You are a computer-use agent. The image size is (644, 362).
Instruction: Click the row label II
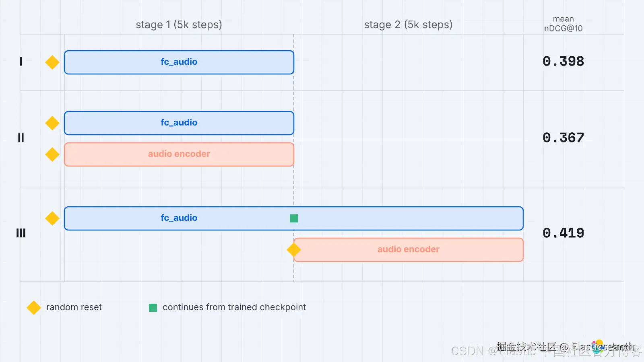tap(21, 138)
